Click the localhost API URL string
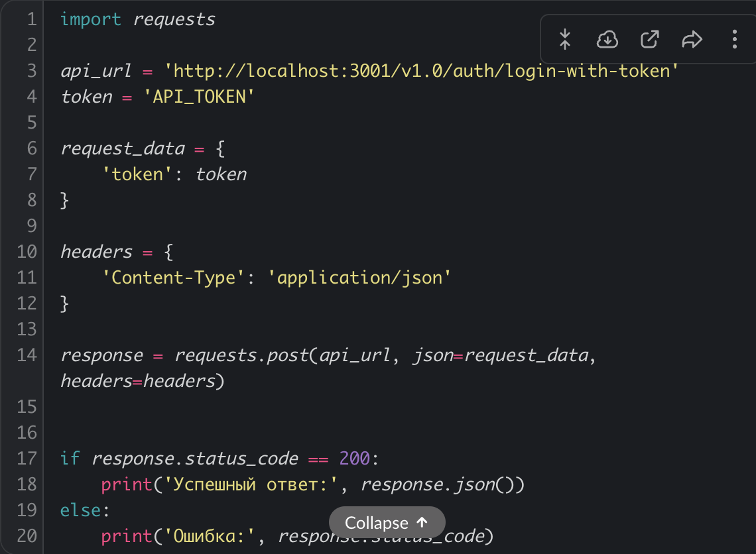756x554 pixels. 422,71
